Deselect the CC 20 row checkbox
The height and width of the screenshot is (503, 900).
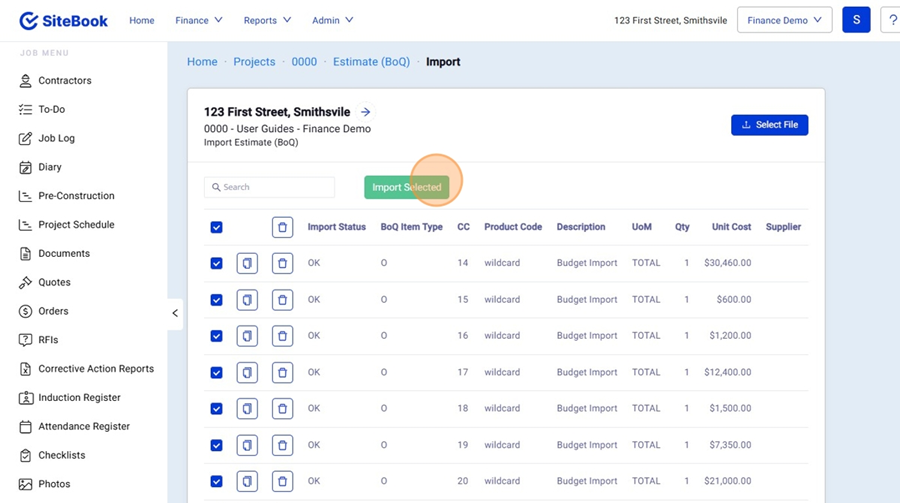(216, 481)
